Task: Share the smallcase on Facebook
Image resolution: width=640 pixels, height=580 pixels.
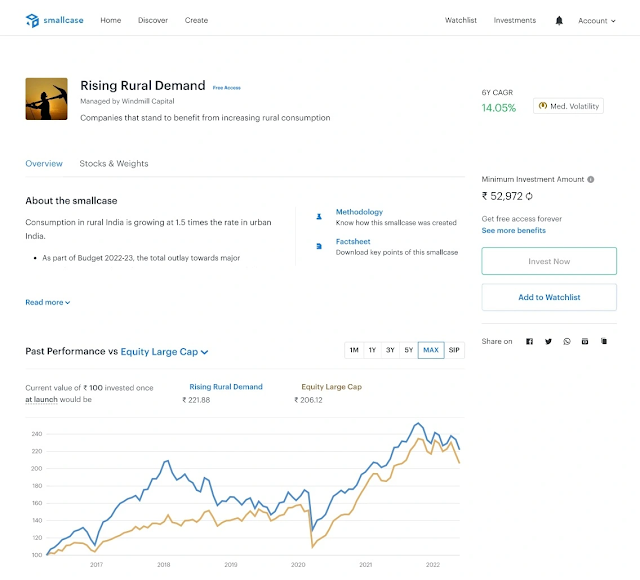Action: tap(529, 341)
